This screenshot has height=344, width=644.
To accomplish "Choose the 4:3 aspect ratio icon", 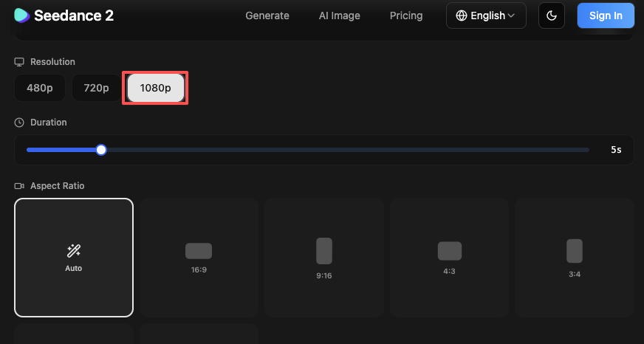I will tap(449, 251).
